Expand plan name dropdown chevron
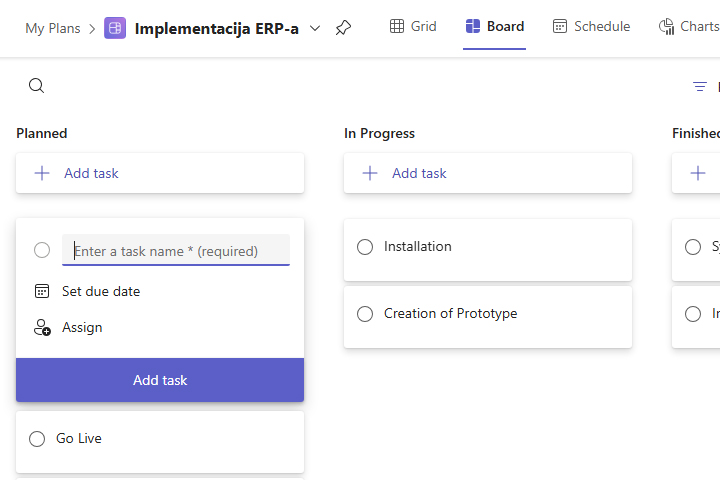 click(315, 28)
